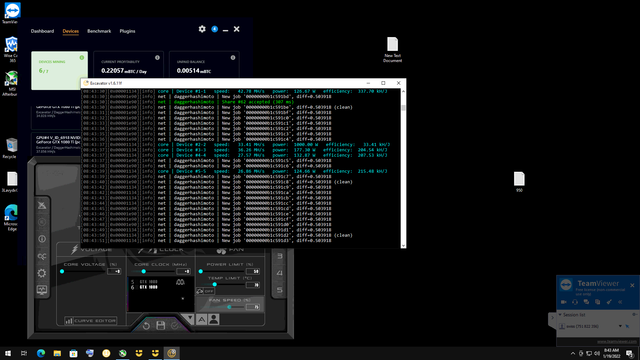The width and height of the screenshot is (640, 360).
Task: Open NiceHash settings gear icon
Action: pyautogui.click(x=202, y=29)
